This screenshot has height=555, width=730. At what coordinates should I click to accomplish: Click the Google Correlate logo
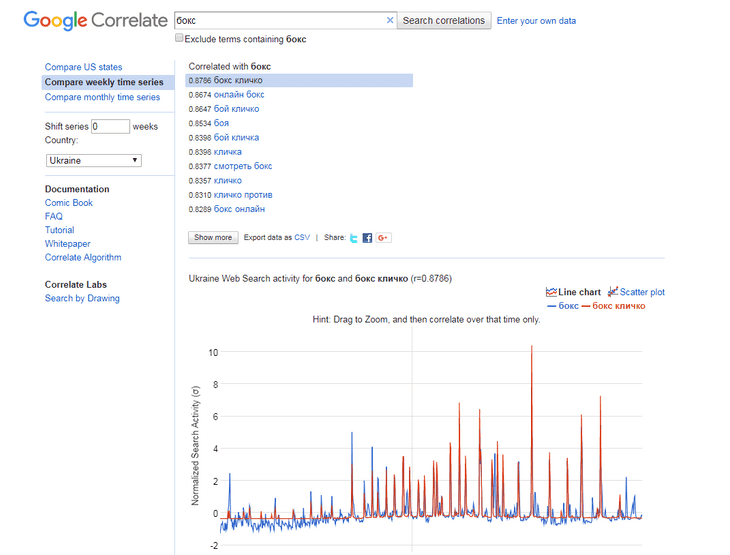coord(95,20)
